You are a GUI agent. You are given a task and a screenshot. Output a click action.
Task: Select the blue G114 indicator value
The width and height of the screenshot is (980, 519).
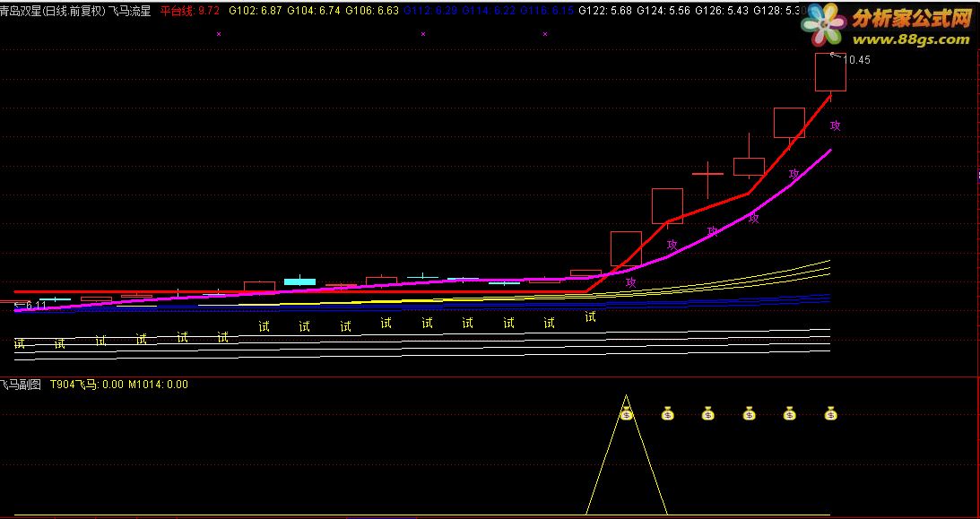[489, 11]
